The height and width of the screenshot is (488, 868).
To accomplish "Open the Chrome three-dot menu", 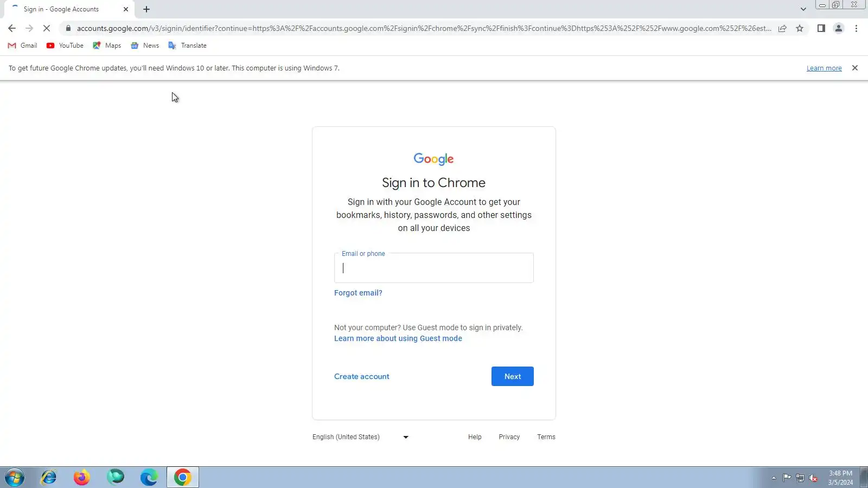I will click(x=857, y=28).
